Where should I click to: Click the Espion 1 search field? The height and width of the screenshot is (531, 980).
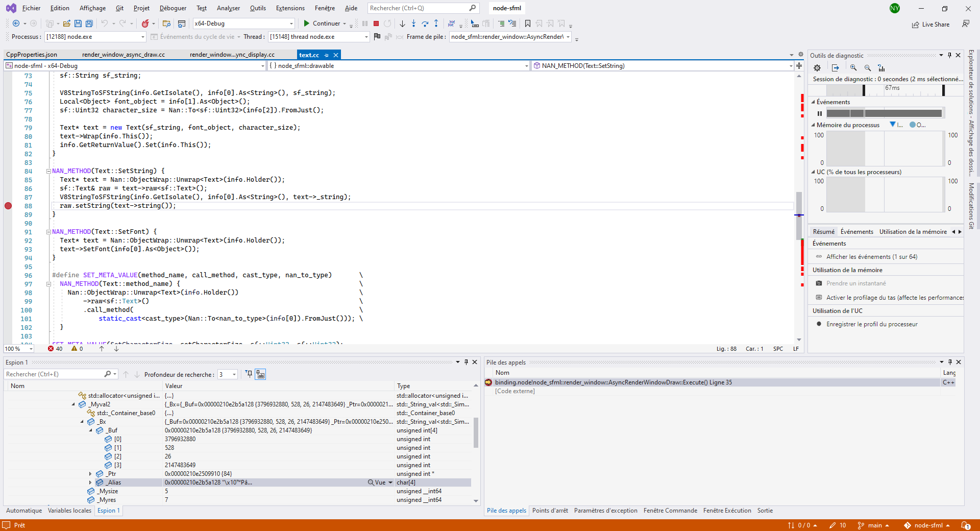[x=56, y=374]
